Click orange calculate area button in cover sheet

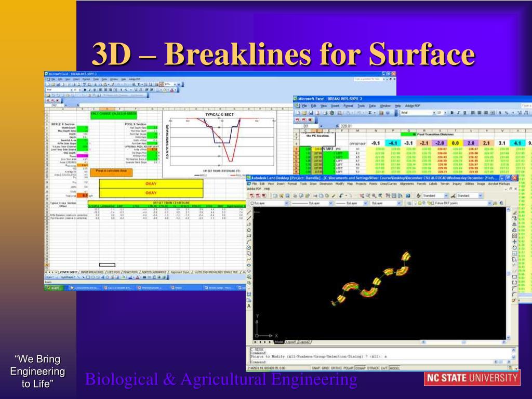[111, 172]
